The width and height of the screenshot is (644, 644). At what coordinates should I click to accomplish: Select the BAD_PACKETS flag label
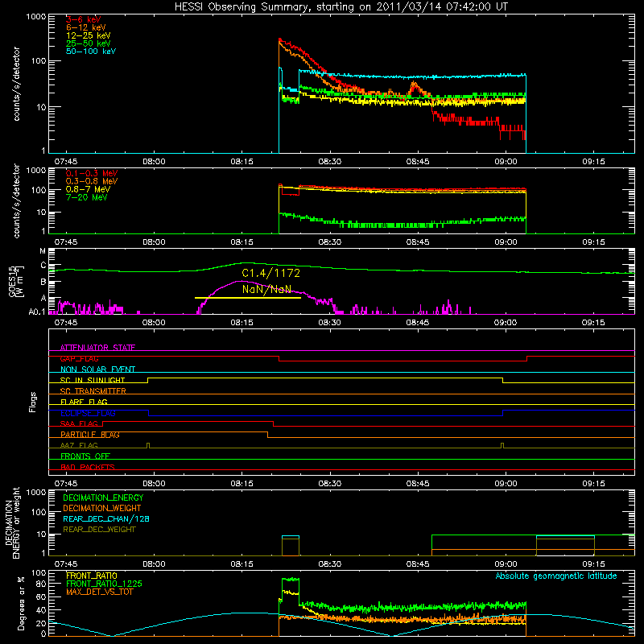[x=88, y=467]
